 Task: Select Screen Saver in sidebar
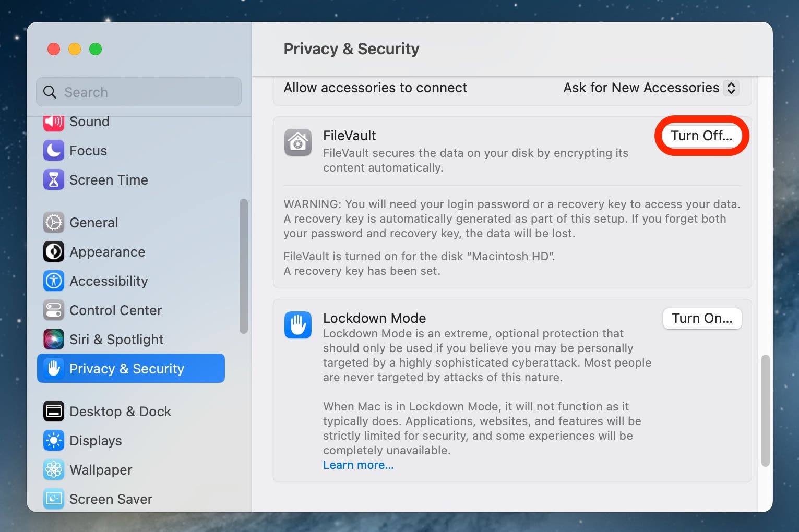click(x=111, y=499)
